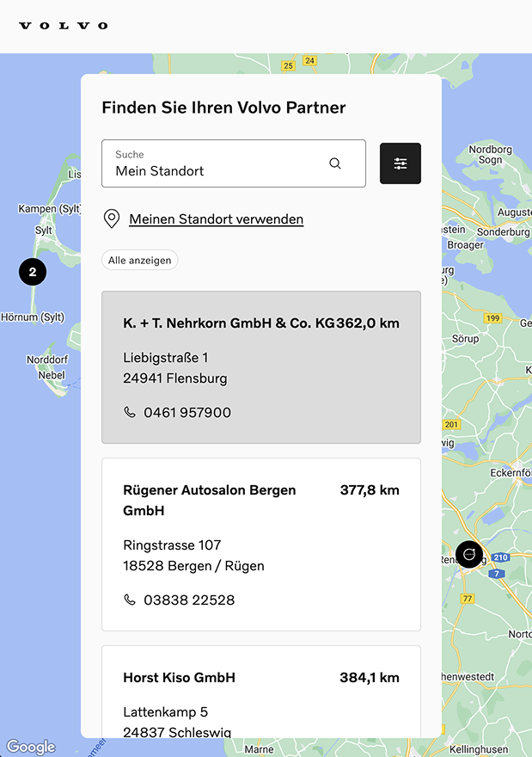Viewport: 532px width, 757px height.
Task: Click the Google logo on the map
Action: 30,746
